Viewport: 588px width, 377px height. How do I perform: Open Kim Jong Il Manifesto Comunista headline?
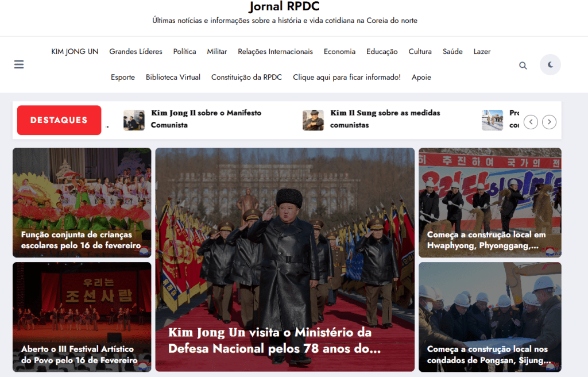[206, 119]
